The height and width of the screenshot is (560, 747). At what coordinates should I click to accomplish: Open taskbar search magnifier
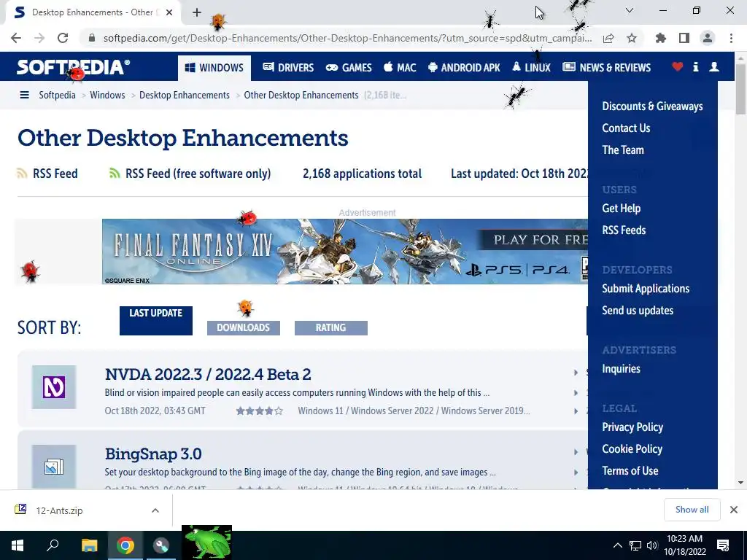(x=53, y=545)
